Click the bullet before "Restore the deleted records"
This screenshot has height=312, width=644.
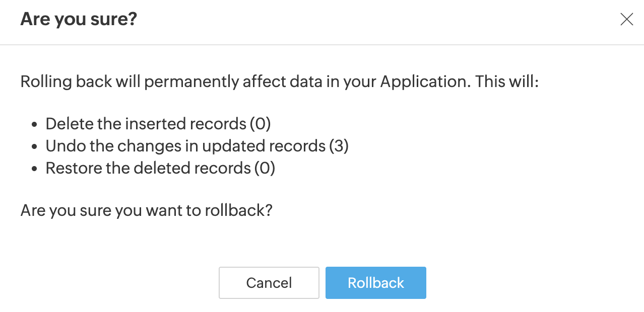point(34,169)
